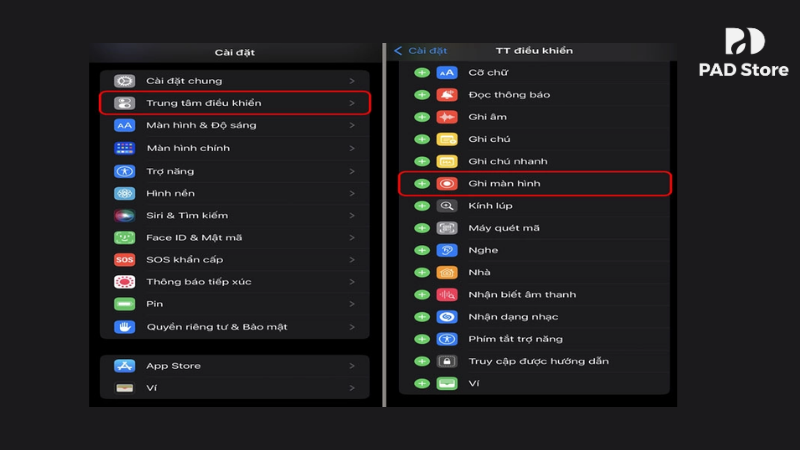Tap the Kính lúp magnifier icon

[447, 206]
